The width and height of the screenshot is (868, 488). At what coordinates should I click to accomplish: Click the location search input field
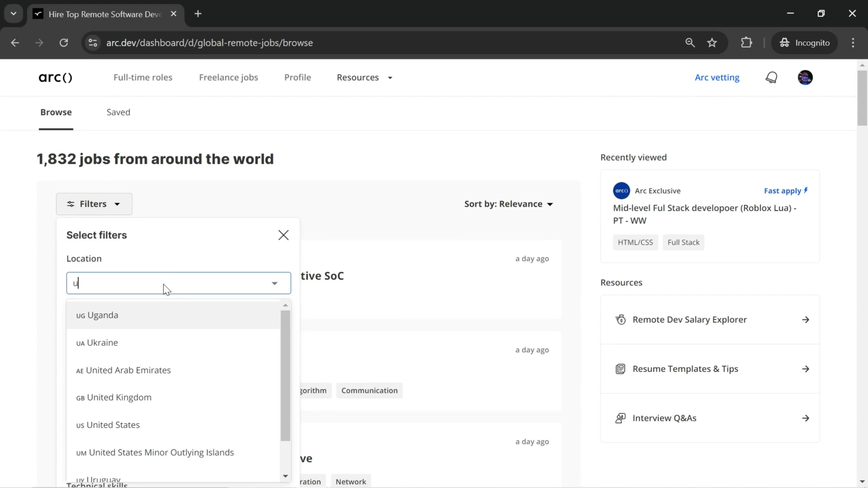pyautogui.click(x=178, y=283)
